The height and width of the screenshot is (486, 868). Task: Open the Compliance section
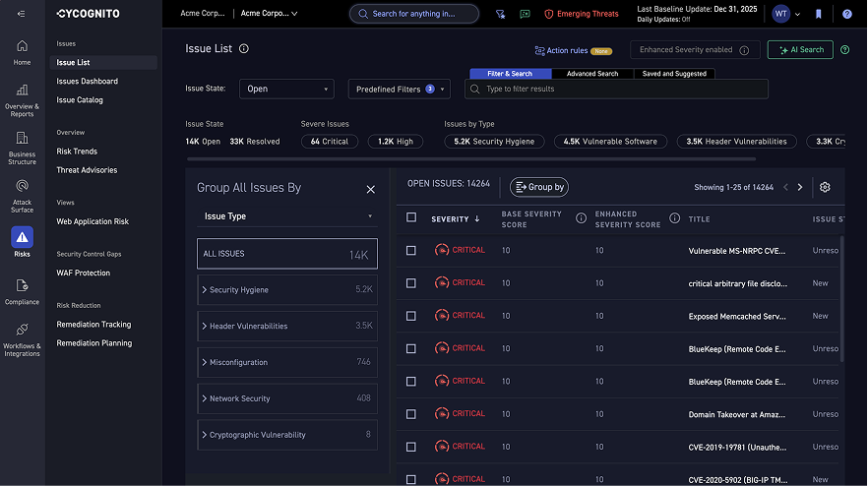(x=22, y=291)
